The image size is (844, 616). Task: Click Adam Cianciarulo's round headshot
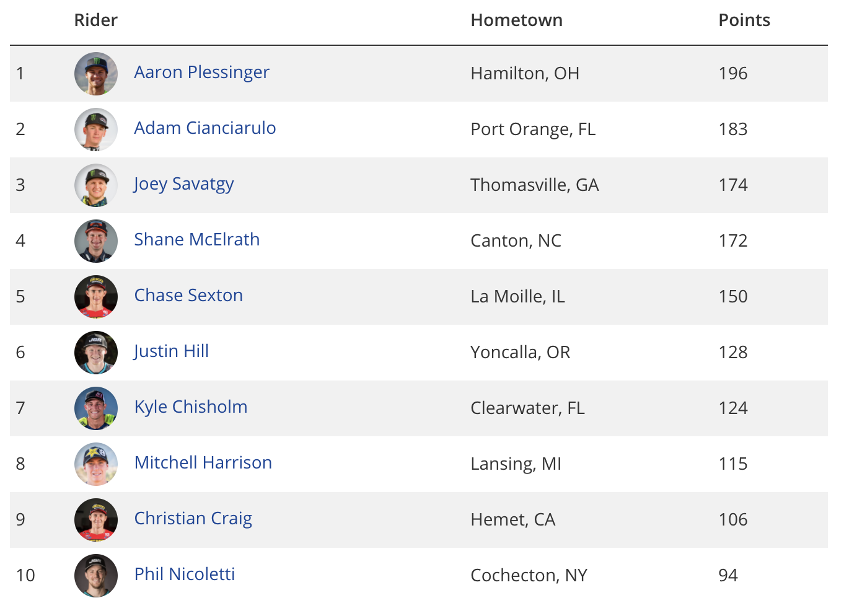click(96, 130)
